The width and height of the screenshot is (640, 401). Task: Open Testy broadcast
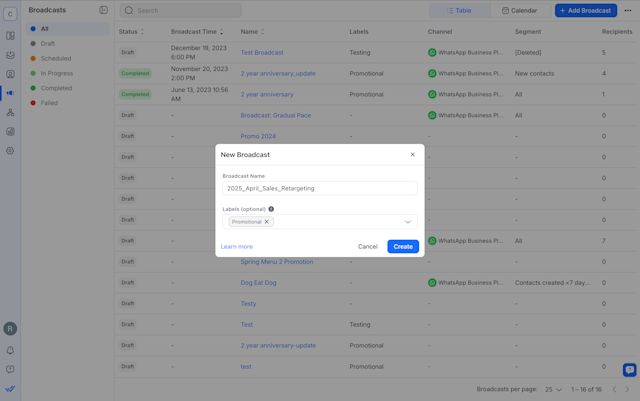(x=248, y=303)
